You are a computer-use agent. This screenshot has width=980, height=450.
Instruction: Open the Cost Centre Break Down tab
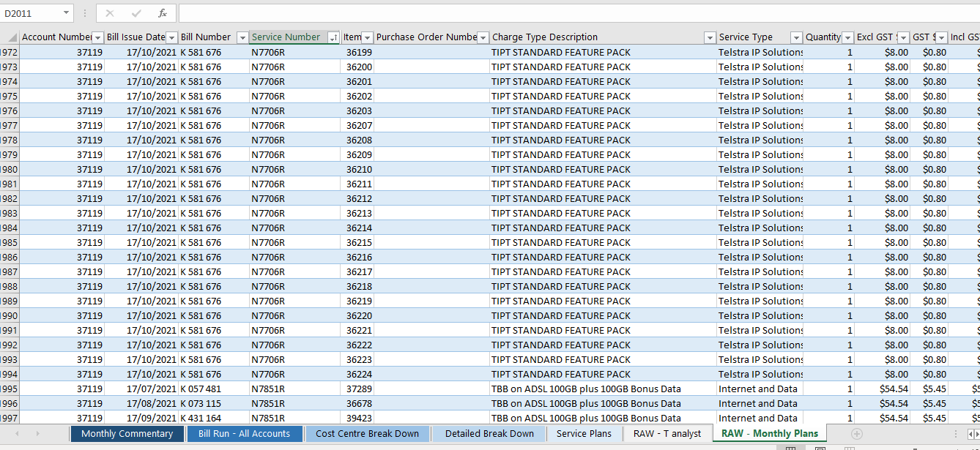click(x=368, y=434)
